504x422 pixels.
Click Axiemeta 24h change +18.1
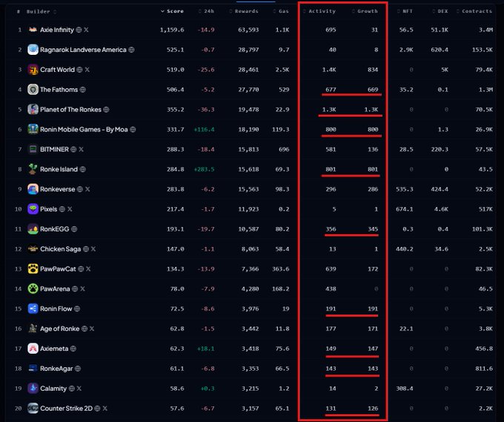coord(206,349)
